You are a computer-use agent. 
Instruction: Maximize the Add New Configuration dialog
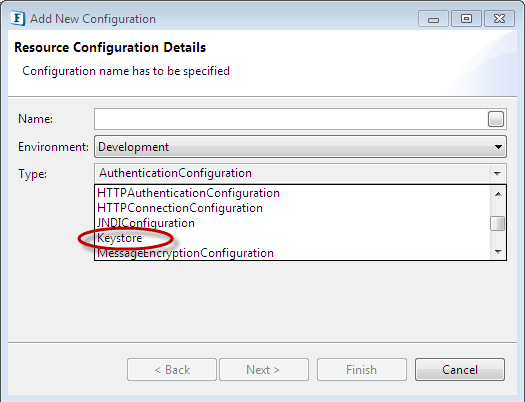[x=466, y=19]
